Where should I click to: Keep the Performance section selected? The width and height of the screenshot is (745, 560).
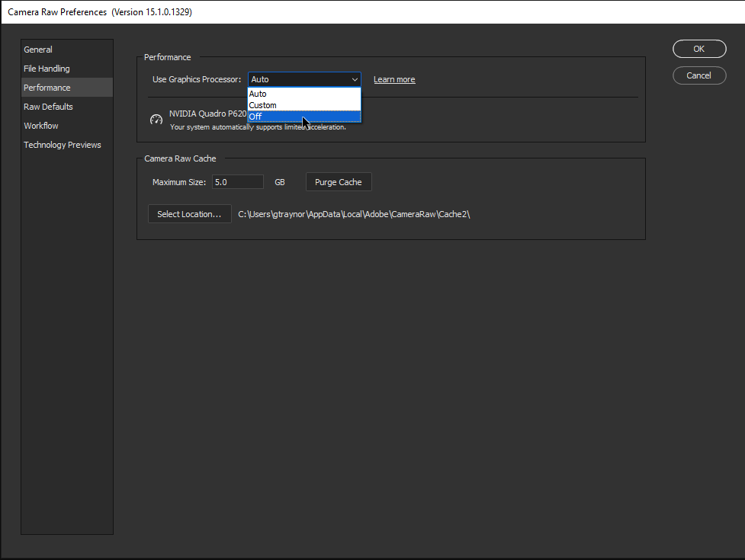pyautogui.click(x=46, y=87)
